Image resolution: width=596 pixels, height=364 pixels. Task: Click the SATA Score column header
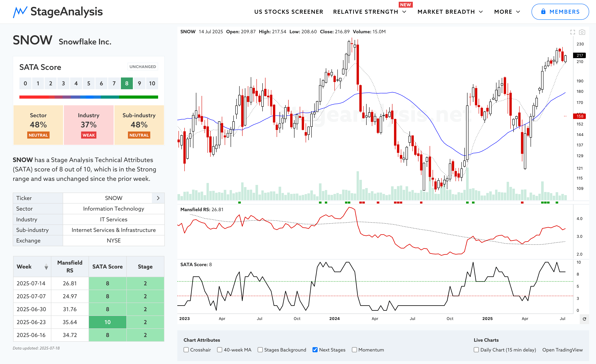(107, 266)
